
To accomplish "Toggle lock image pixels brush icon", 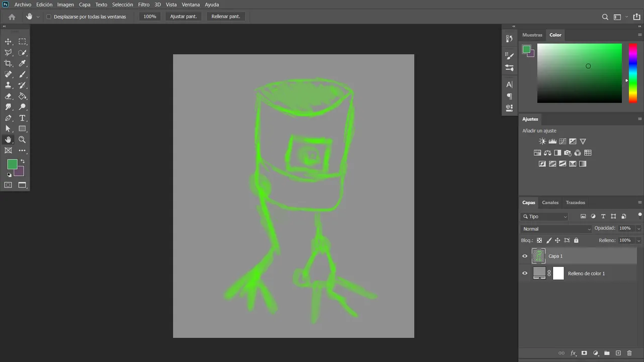I will coord(549,241).
